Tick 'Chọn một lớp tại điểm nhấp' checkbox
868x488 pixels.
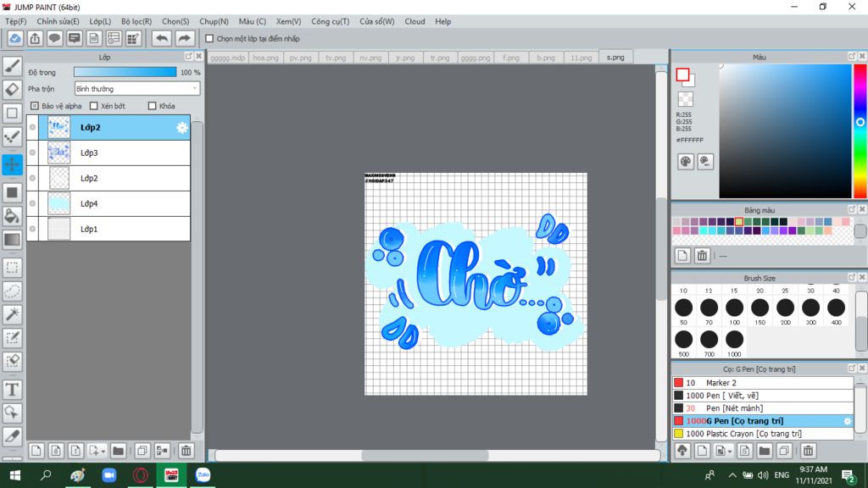(x=209, y=39)
